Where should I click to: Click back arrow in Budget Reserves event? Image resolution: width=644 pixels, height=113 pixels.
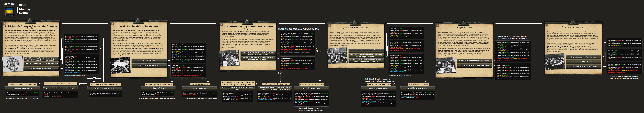(x=438, y=26)
